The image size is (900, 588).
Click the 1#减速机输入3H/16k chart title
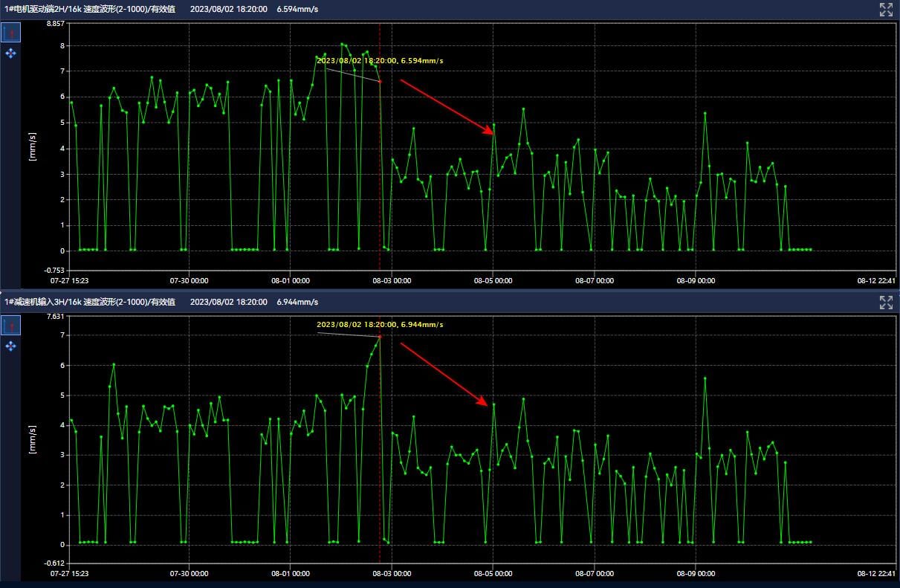coord(90,303)
